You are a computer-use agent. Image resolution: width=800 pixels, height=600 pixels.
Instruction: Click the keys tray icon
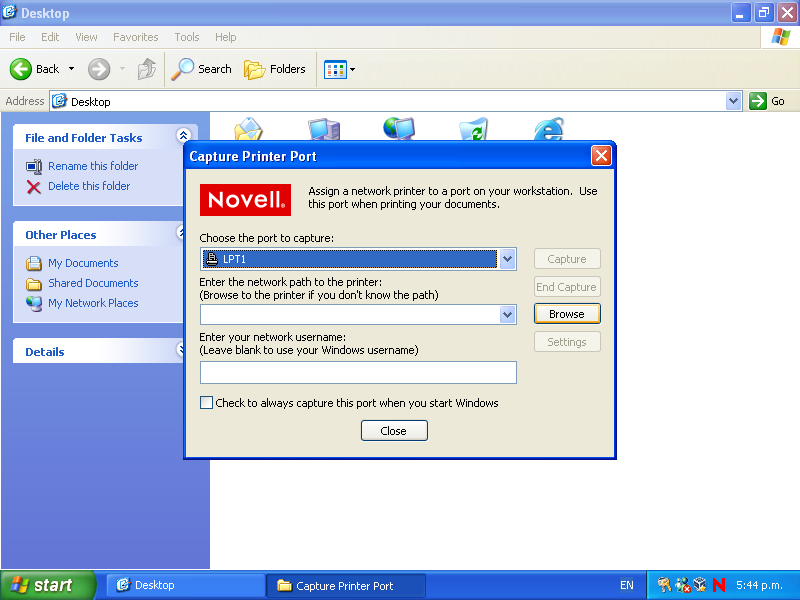pyautogui.click(x=664, y=585)
